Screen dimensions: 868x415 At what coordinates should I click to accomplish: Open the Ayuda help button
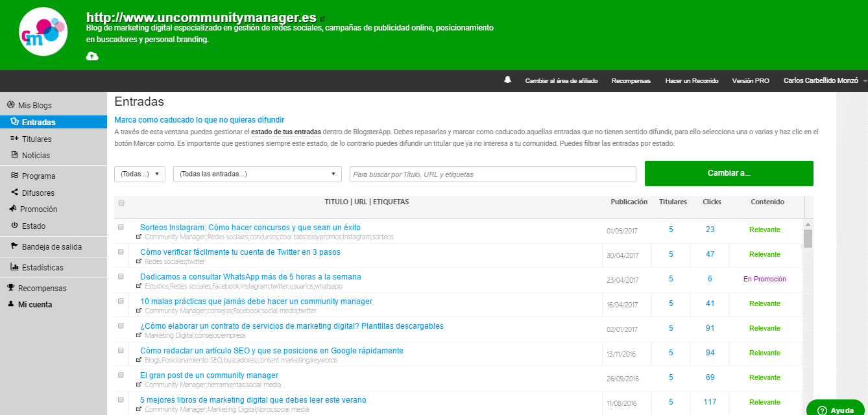click(837, 408)
